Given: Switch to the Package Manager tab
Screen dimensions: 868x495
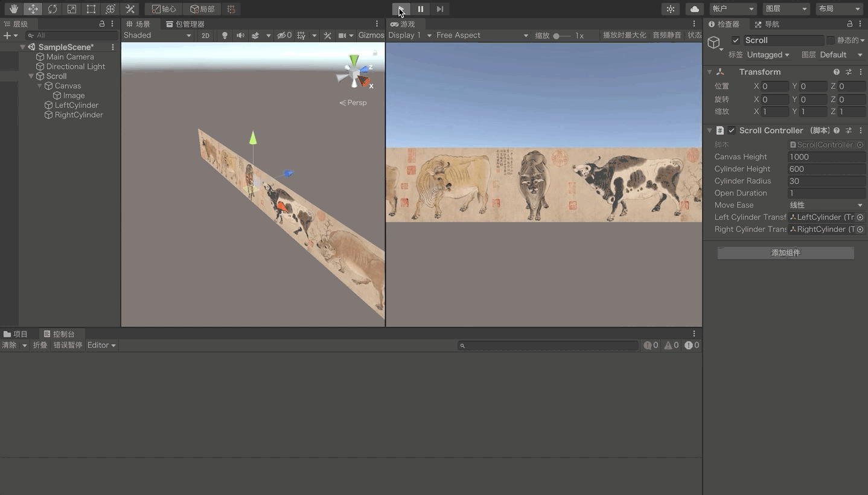Looking at the screenshot, I should click(x=185, y=24).
